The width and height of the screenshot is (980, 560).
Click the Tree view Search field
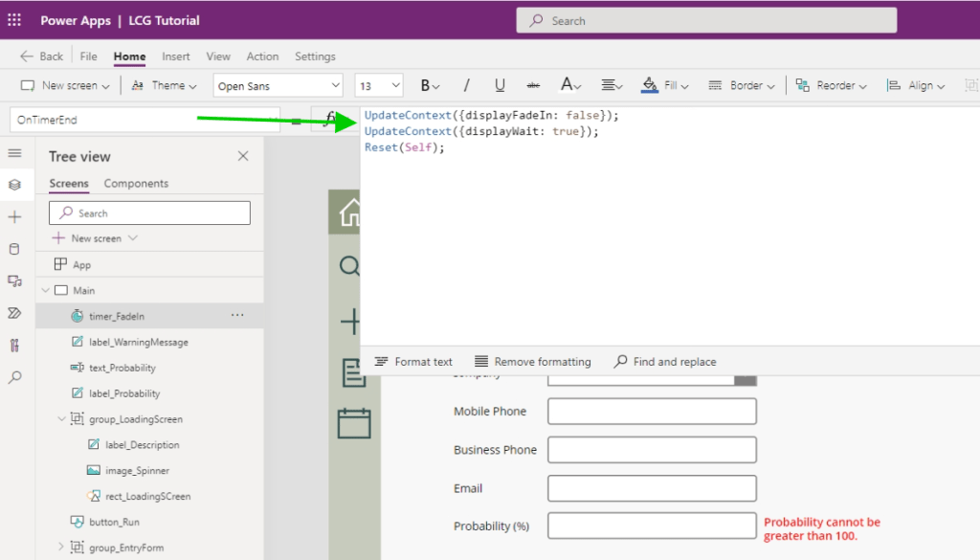point(149,213)
